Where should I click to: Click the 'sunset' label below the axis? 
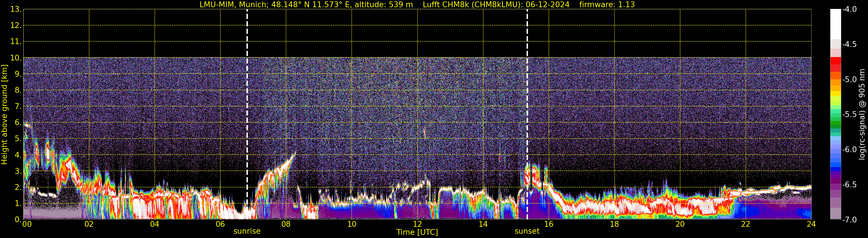(x=527, y=231)
